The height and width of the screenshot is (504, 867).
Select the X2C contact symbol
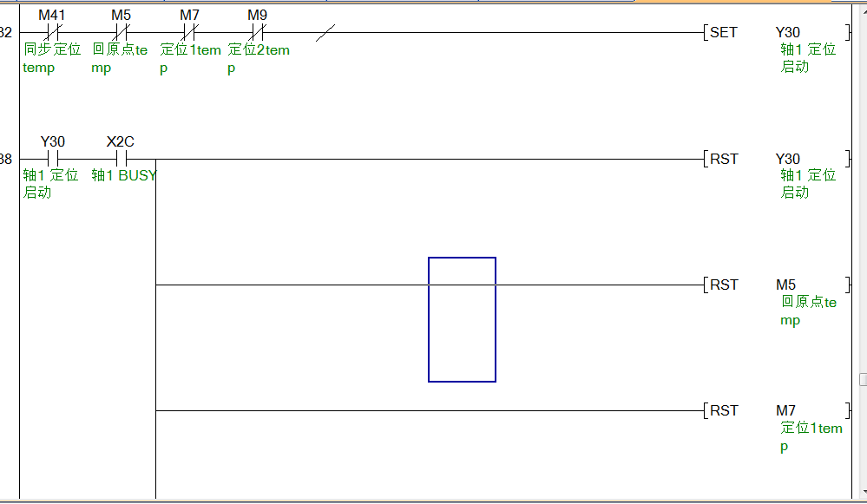(x=121, y=159)
